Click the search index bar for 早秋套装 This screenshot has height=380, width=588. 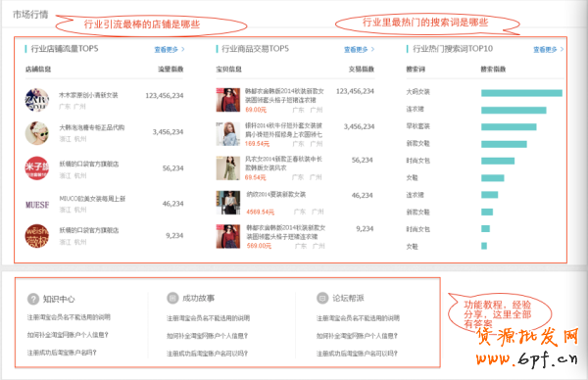click(509, 127)
